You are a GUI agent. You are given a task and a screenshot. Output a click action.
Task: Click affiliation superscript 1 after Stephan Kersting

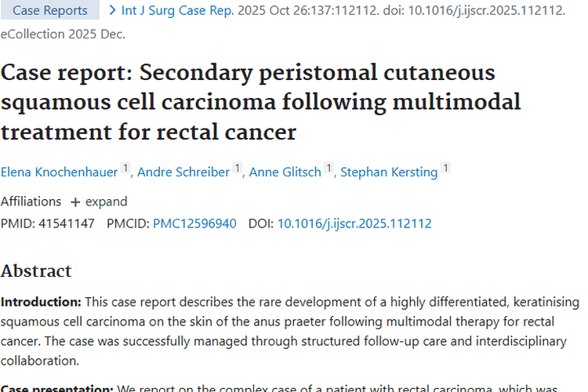coord(445,169)
